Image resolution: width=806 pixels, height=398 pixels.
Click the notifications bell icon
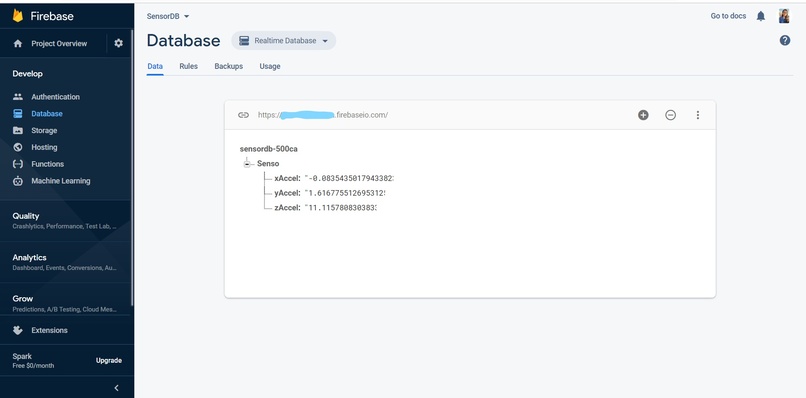coord(761,16)
